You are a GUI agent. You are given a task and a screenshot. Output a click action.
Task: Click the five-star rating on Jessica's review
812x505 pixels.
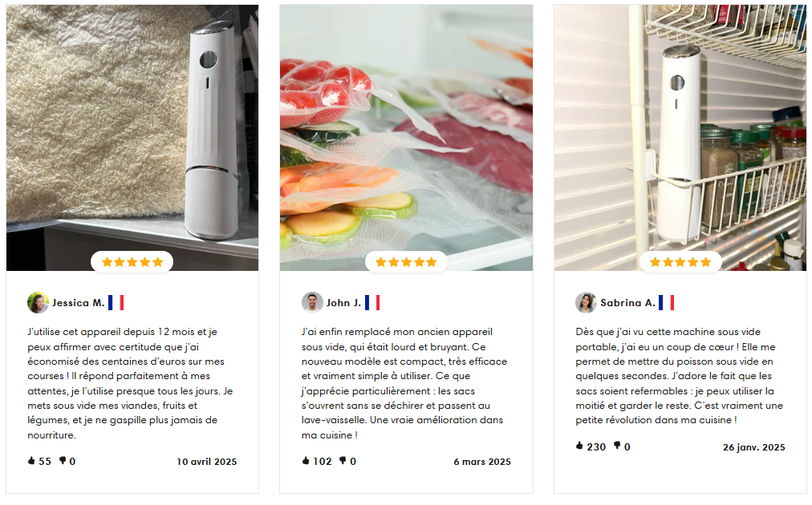(x=132, y=262)
